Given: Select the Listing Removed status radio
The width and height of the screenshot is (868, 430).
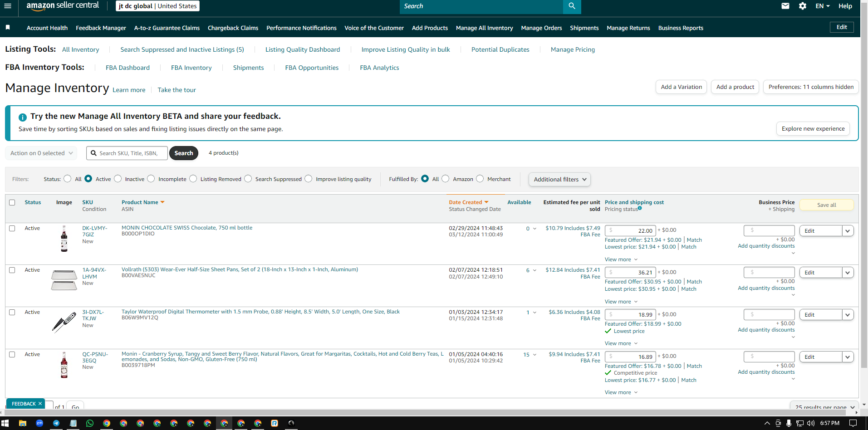Looking at the screenshot, I should [193, 179].
